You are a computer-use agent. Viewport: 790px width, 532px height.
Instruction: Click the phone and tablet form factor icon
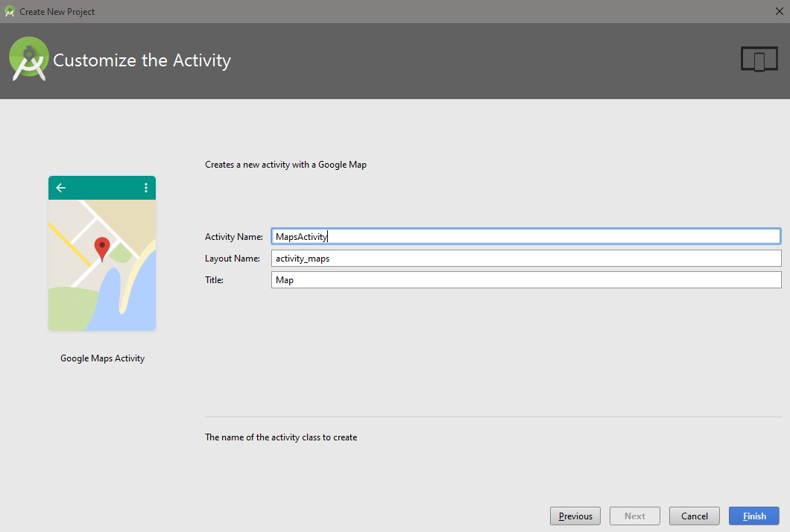click(759, 59)
